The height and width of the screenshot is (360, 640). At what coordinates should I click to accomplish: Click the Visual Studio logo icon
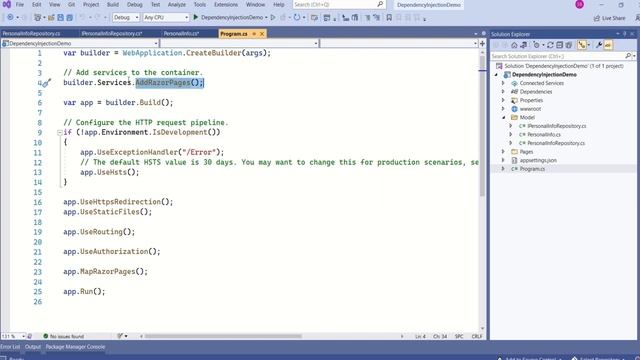[x=6, y=4]
